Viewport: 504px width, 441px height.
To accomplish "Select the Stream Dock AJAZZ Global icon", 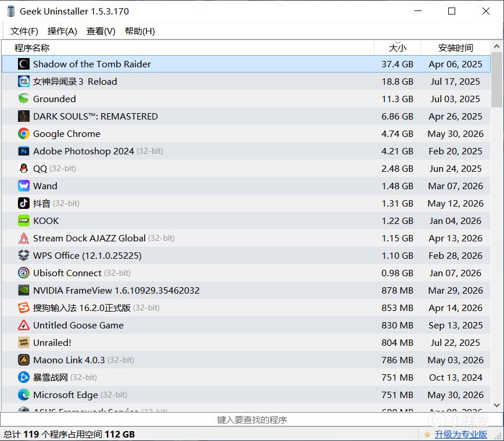I will tap(23, 238).
